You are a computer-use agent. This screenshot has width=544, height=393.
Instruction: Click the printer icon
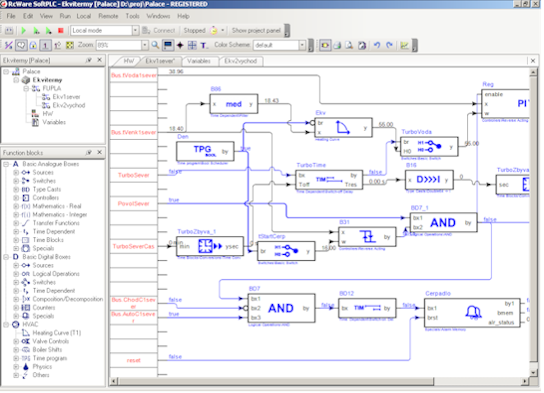tap(337, 45)
